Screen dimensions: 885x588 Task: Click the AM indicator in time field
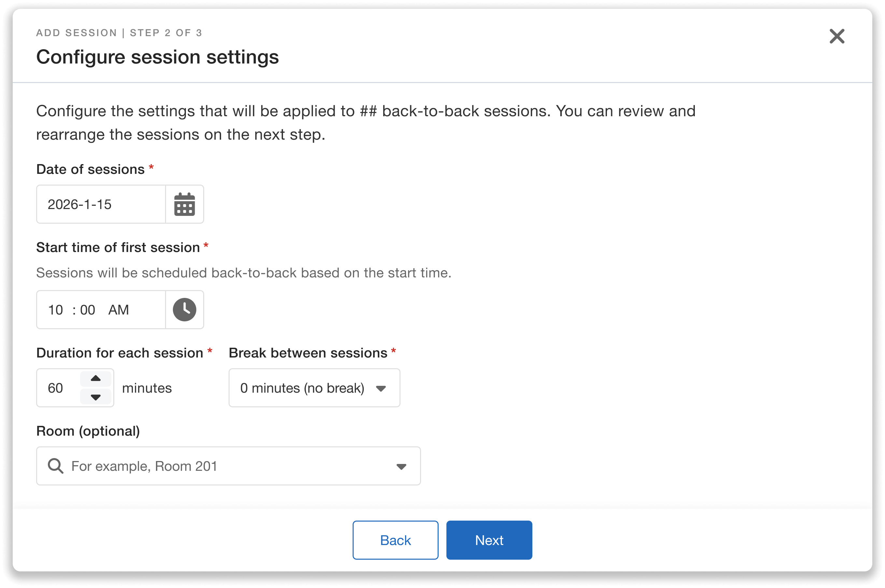[119, 309]
